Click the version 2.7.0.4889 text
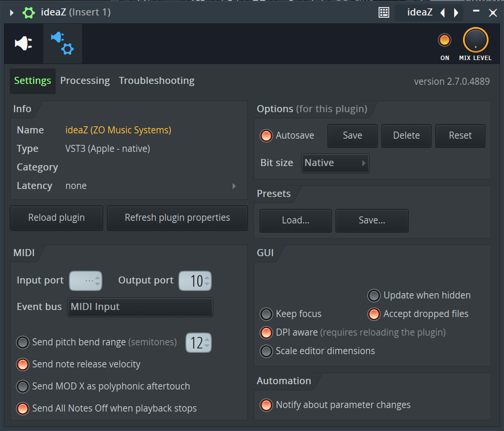This screenshot has width=504, height=431. point(451,82)
